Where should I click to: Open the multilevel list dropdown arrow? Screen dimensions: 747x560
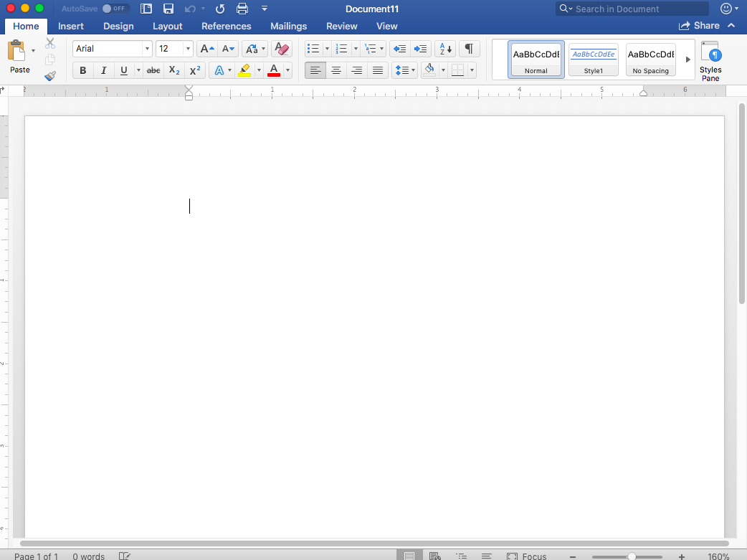[381, 49]
